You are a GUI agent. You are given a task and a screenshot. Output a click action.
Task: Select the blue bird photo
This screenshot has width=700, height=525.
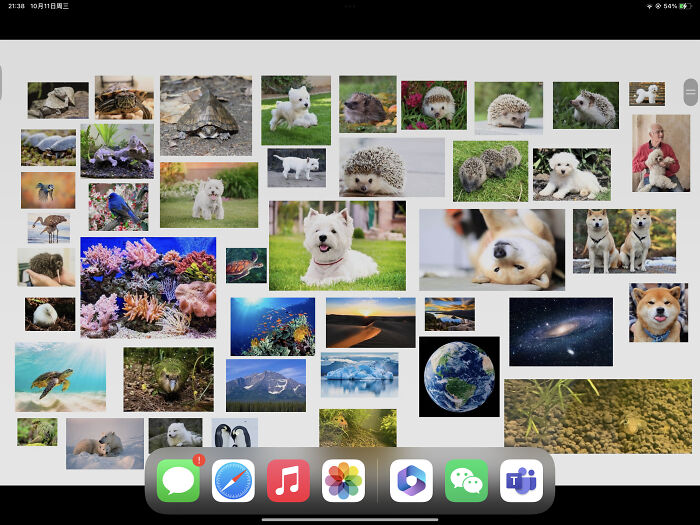(x=118, y=207)
